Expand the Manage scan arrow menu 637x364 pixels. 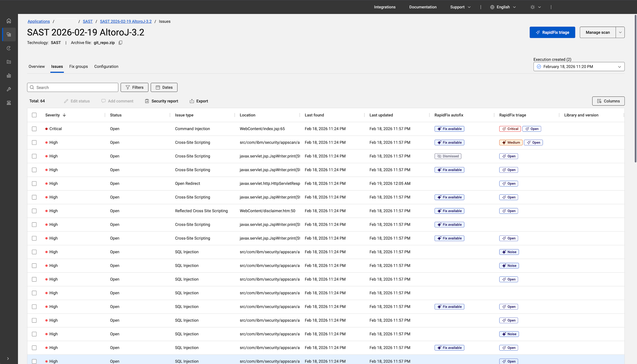620,33
